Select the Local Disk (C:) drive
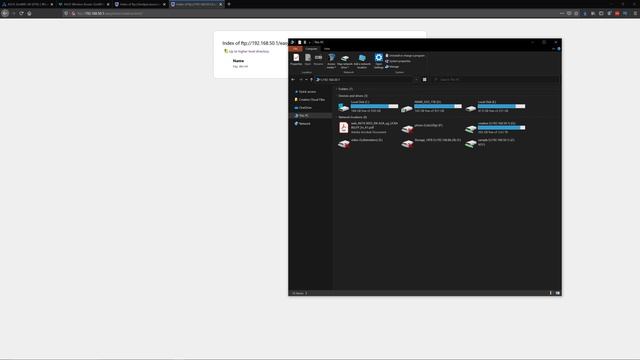 (x=368, y=107)
